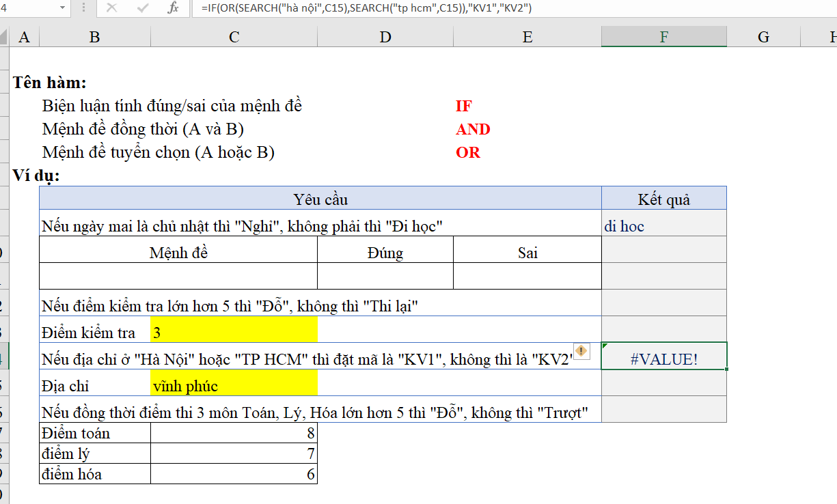The image size is (837, 504).
Task: Click the "Kết quả" header cell
Action: point(663,199)
